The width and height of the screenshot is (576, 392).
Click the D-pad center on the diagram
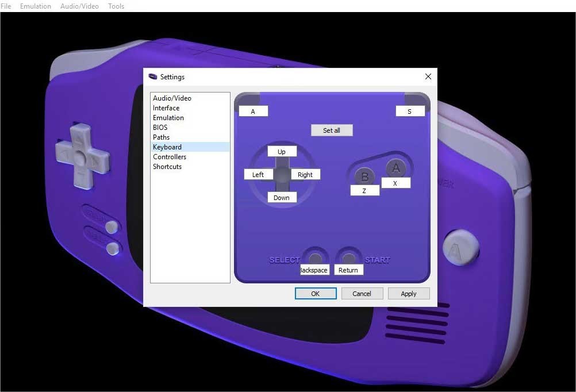[x=282, y=173]
